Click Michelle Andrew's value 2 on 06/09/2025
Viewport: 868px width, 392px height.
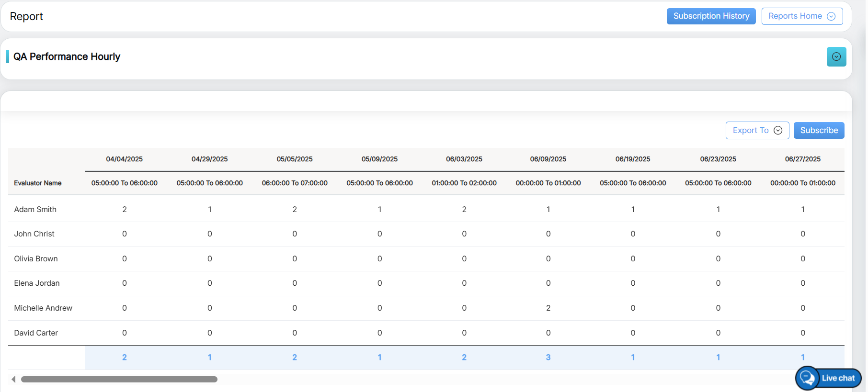click(548, 308)
